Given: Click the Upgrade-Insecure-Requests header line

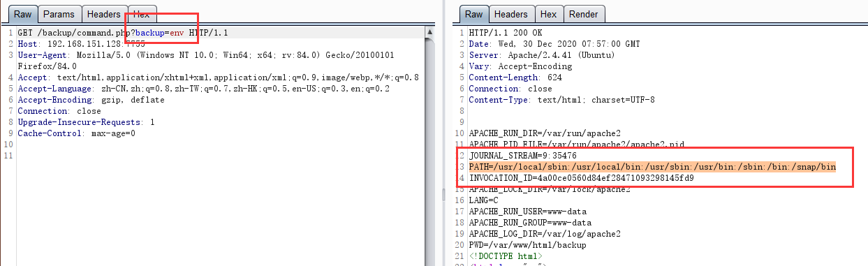Looking at the screenshot, I should coord(87,122).
